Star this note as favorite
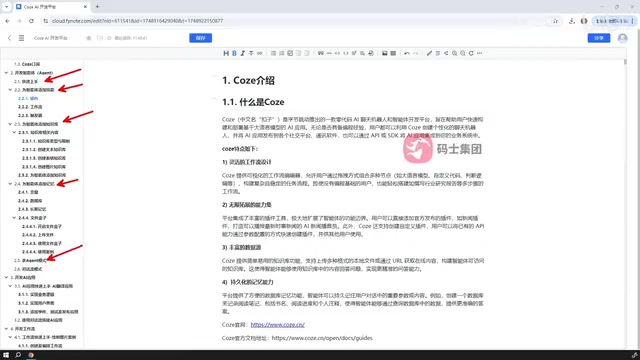The width and height of the screenshot is (640, 360). coord(89,38)
